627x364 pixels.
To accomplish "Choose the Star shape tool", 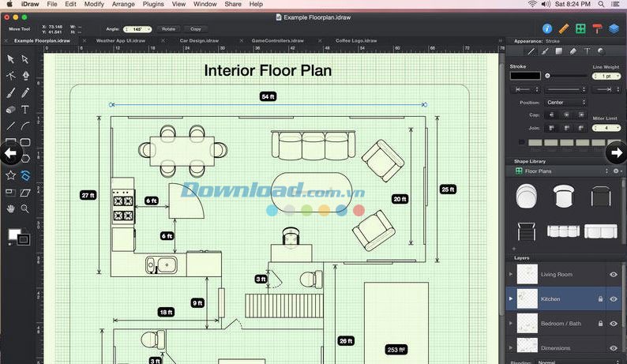I will point(10,175).
